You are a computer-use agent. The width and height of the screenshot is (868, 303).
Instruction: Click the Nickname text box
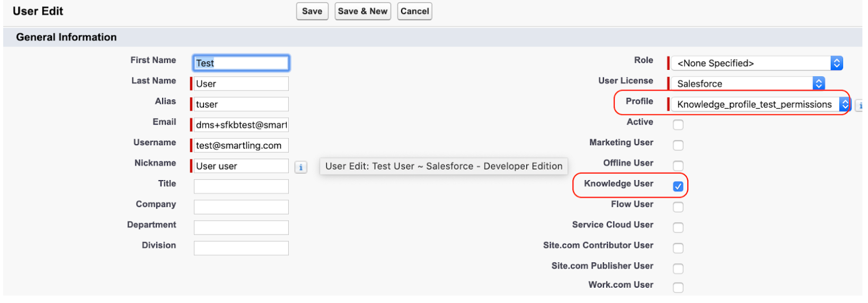[x=241, y=166]
